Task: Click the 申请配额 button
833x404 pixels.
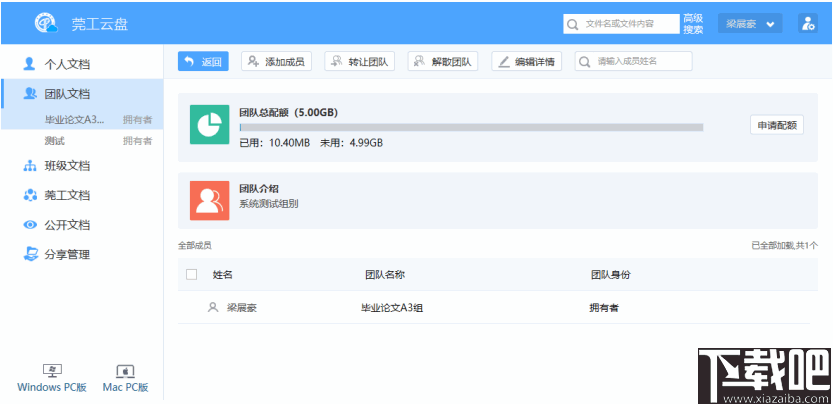Action: tap(777, 125)
